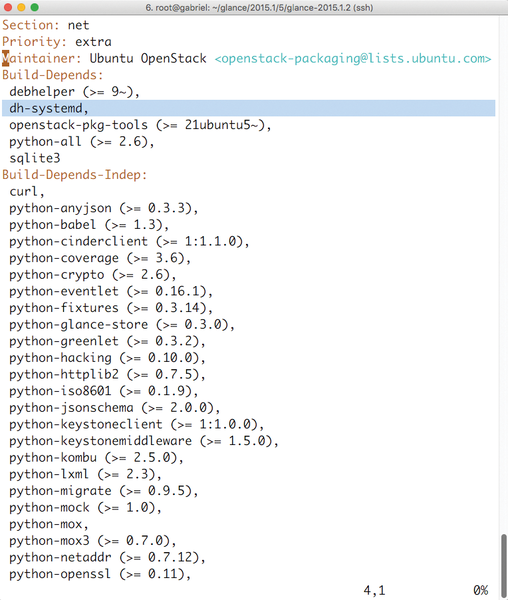The image size is (508, 600).
Task: Click the openstack-pkg-tools dependency line
Action: [140, 125]
